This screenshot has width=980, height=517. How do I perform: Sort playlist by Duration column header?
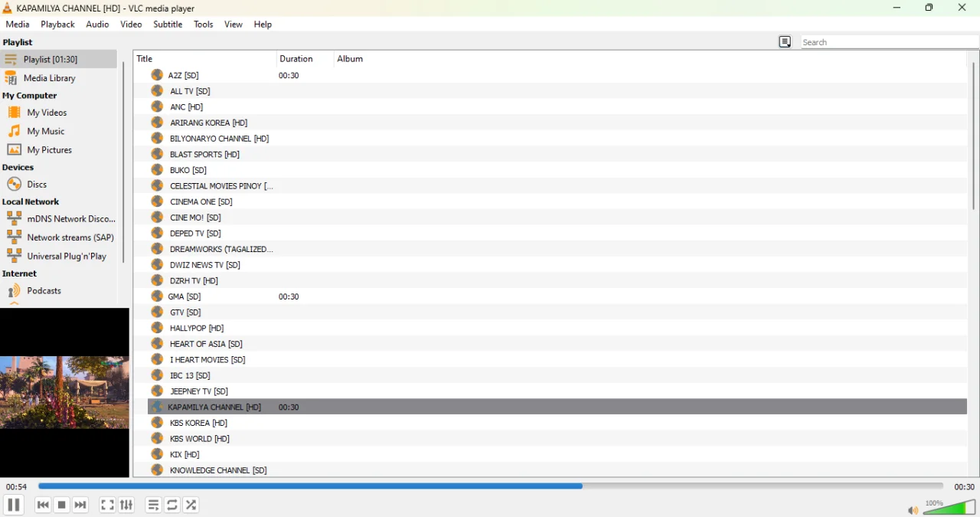point(305,59)
